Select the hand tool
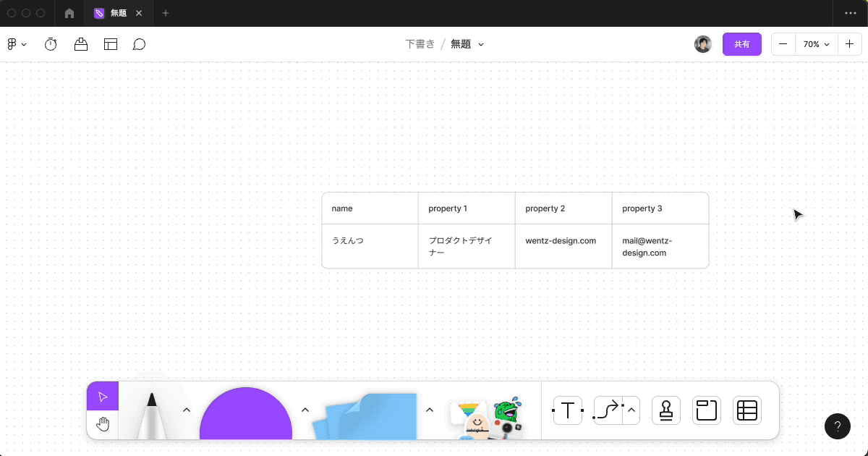The image size is (868, 456). click(x=103, y=425)
